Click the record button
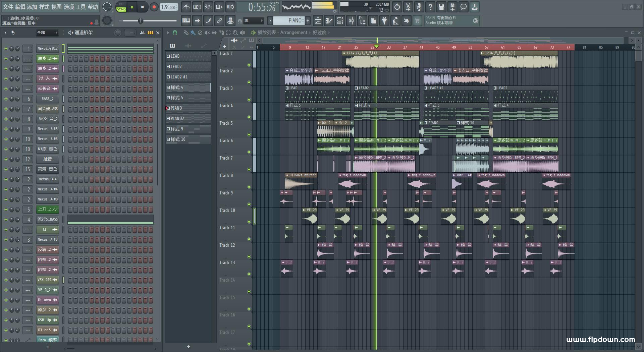 [154, 7]
